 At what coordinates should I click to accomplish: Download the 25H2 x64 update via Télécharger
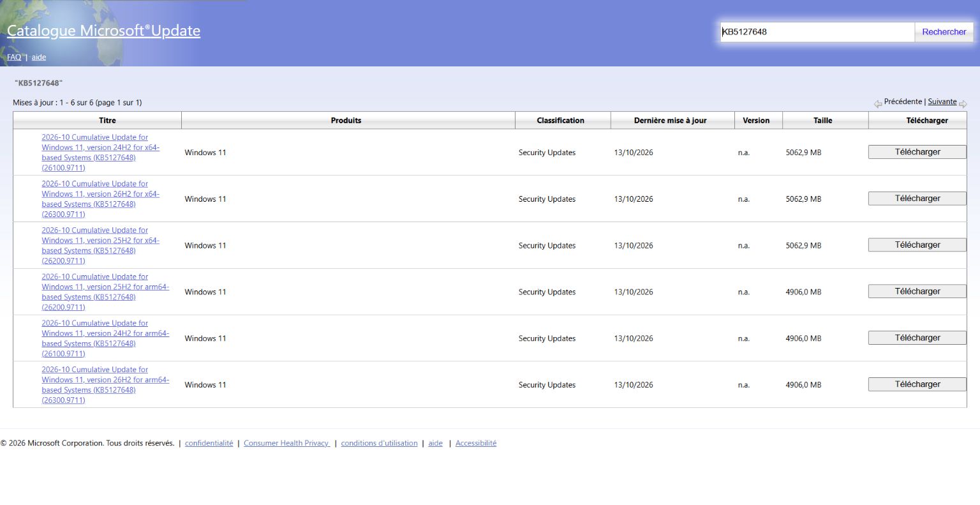[x=917, y=245]
